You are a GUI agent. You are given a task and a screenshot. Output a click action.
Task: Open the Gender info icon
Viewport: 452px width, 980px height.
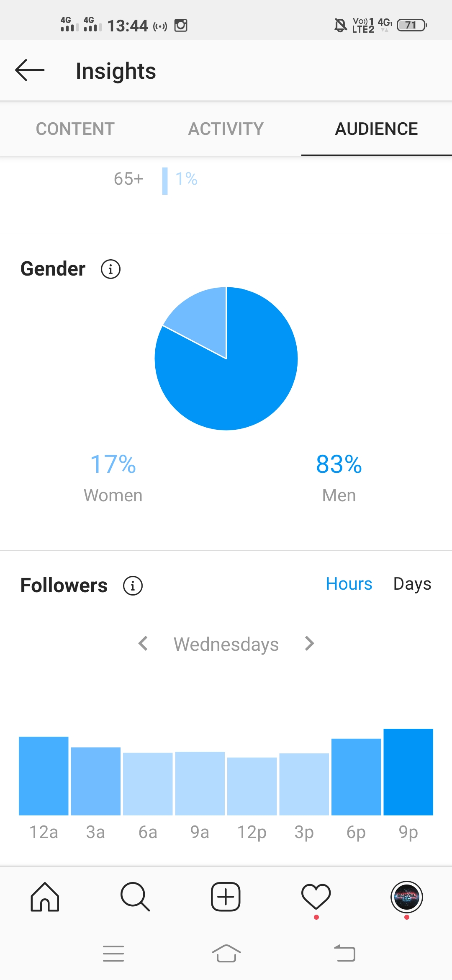(110, 269)
